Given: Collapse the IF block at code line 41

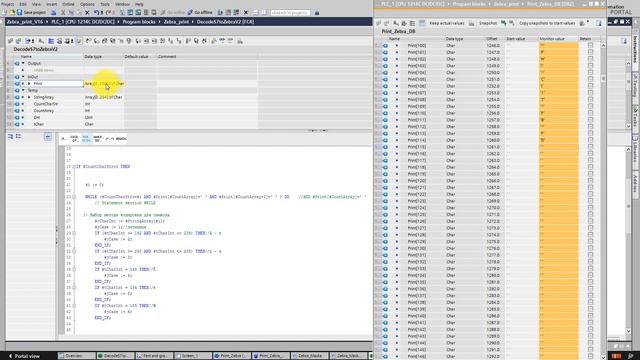Looking at the screenshot, I should (x=74, y=306).
